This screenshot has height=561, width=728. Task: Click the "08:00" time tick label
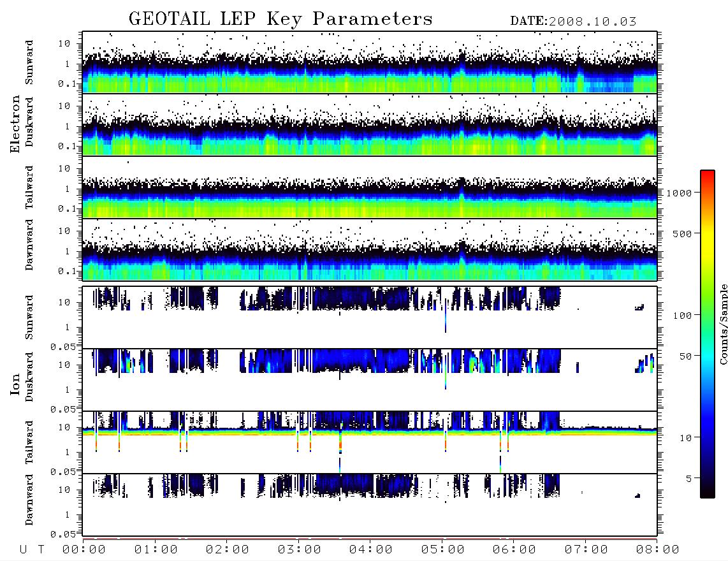pyautogui.click(x=658, y=550)
